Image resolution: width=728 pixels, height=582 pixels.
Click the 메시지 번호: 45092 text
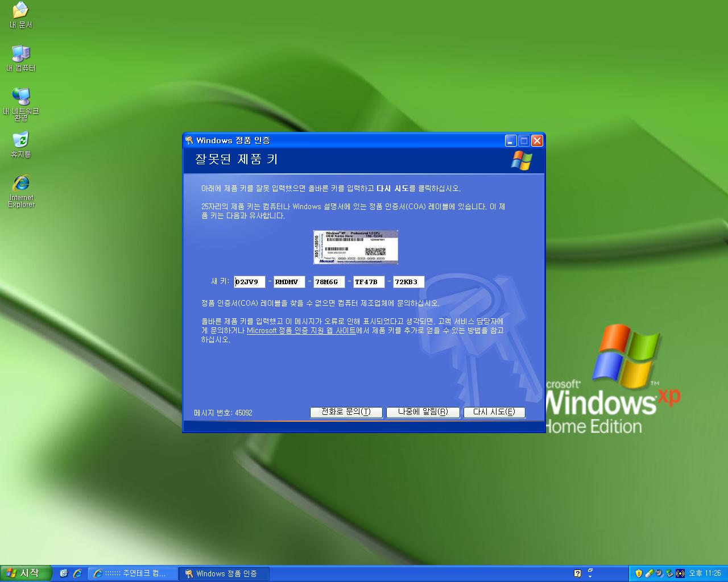[223, 413]
